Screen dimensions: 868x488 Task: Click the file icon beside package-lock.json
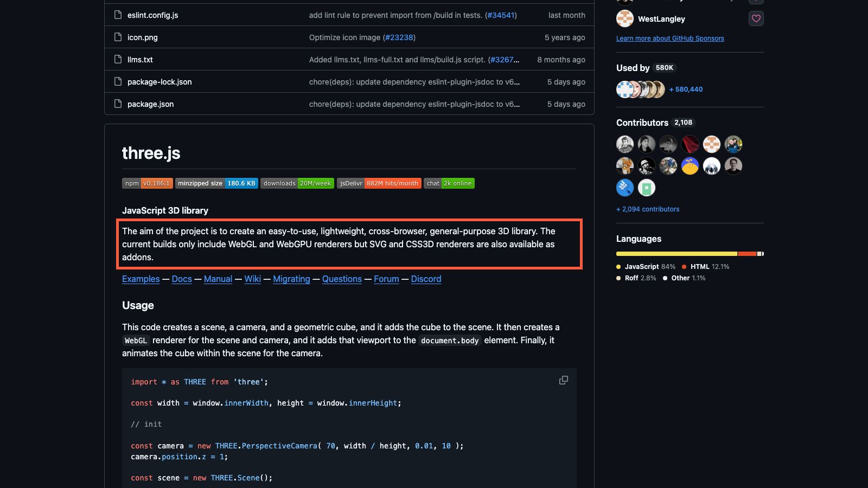118,81
